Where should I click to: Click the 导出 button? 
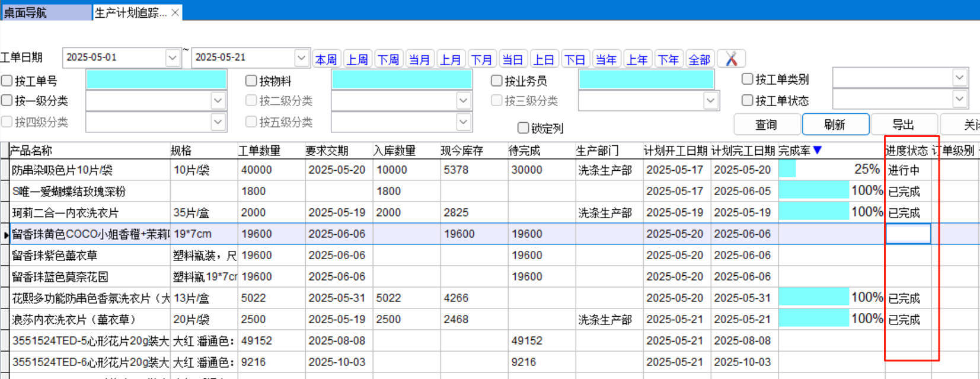click(902, 125)
